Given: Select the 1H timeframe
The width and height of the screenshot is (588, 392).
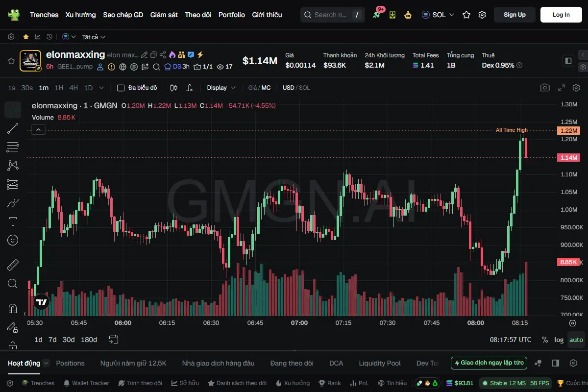Looking at the screenshot, I should [59, 88].
